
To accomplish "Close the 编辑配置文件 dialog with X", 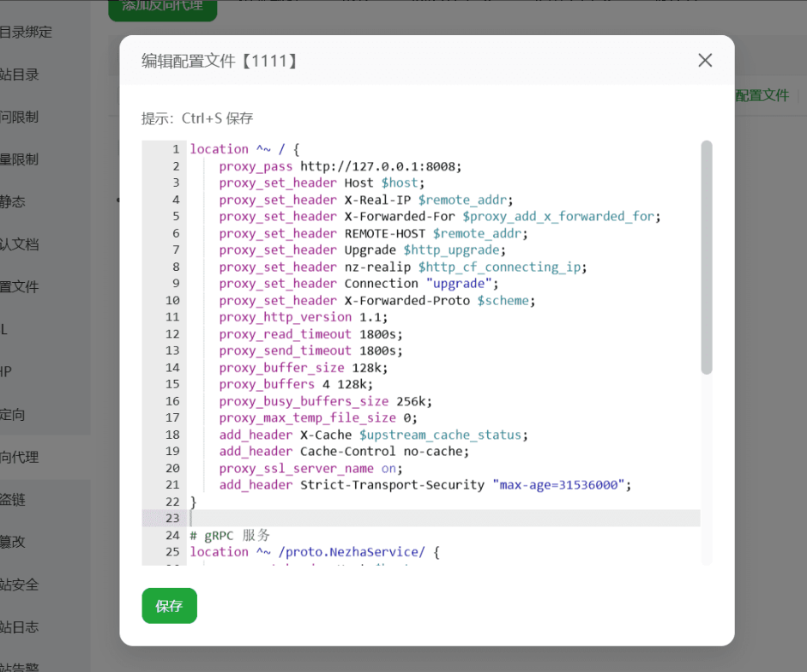I will pos(705,60).
